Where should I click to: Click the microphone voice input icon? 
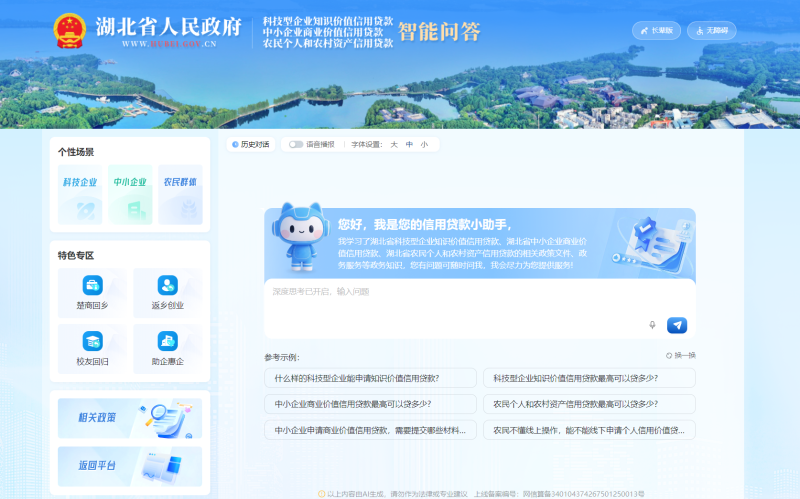652,325
